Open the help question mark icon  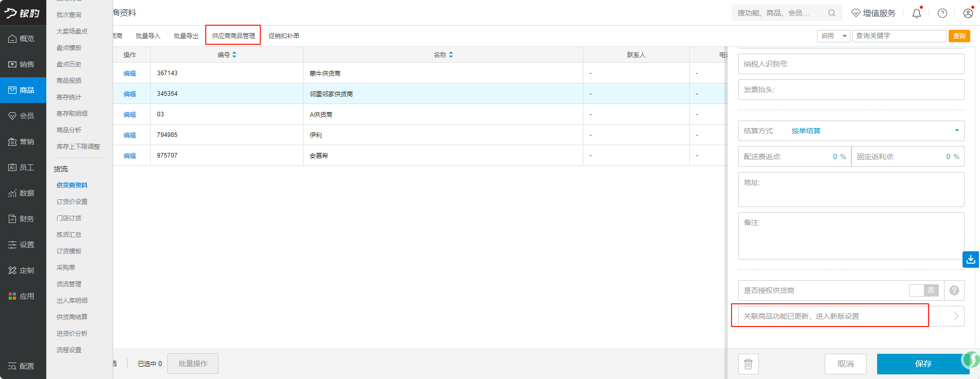(942, 13)
